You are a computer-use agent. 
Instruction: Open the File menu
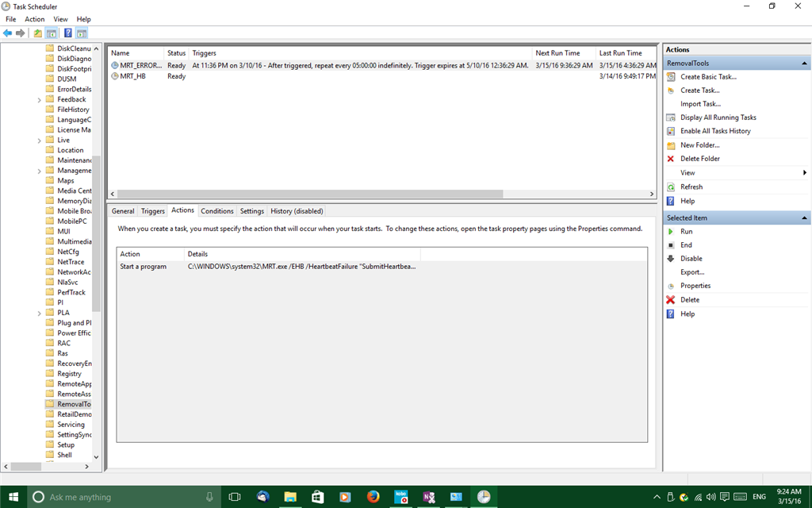coord(11,19)
